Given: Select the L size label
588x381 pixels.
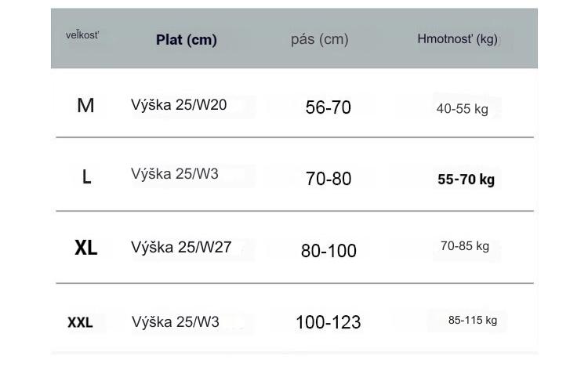Looking at the screenshot, I should click(x=86, y=178).
